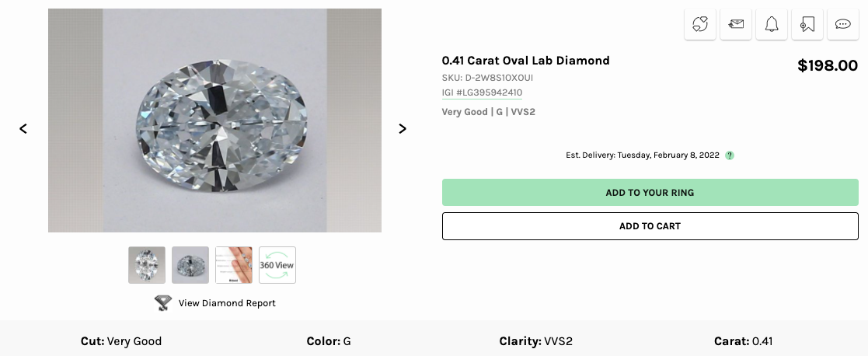Select the hand size comparison thumbnail
The width and height of the screenshot is (868, 356).
point(234,265)
